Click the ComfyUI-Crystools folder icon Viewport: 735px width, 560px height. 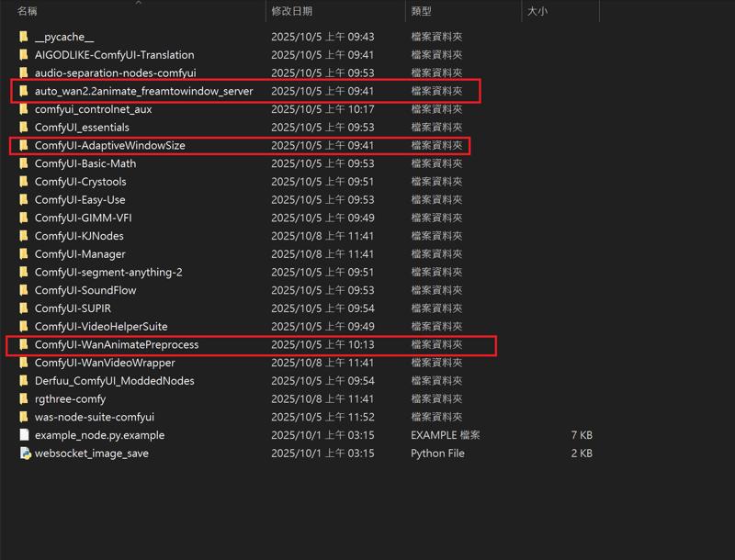pos(24,182)
